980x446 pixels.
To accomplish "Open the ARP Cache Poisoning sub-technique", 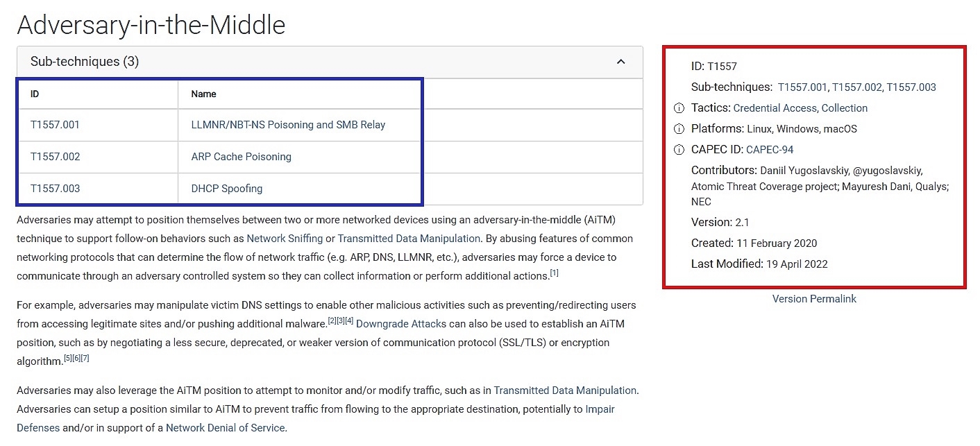I will click(x=241, y=157).
